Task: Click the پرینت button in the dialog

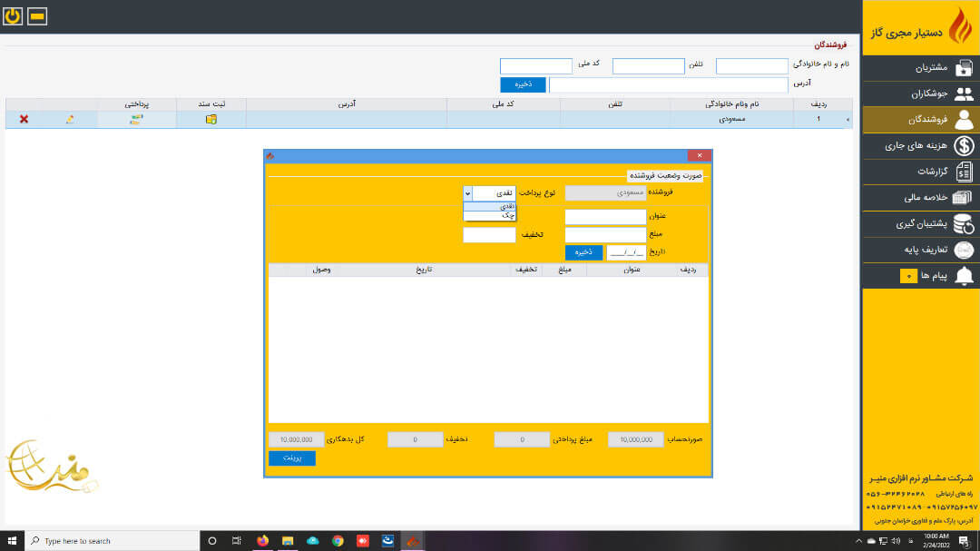Action: pyautogui.click(x=291, y=458)
